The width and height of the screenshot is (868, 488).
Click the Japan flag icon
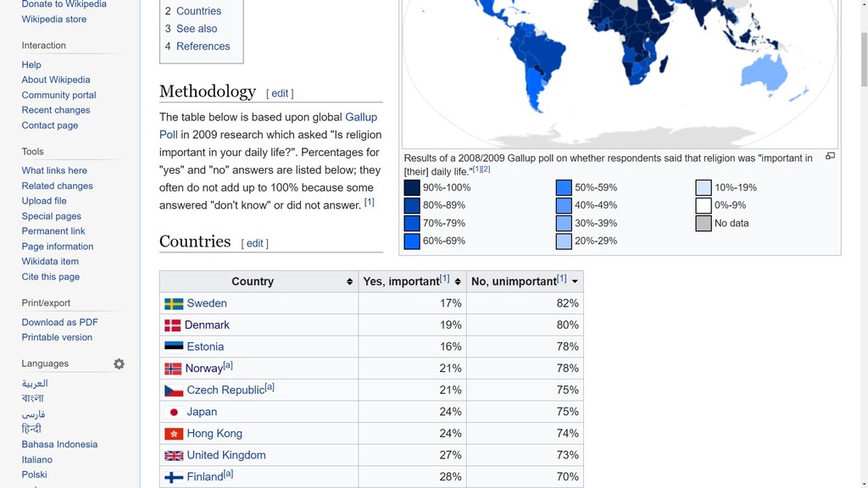tap(174, 413)
